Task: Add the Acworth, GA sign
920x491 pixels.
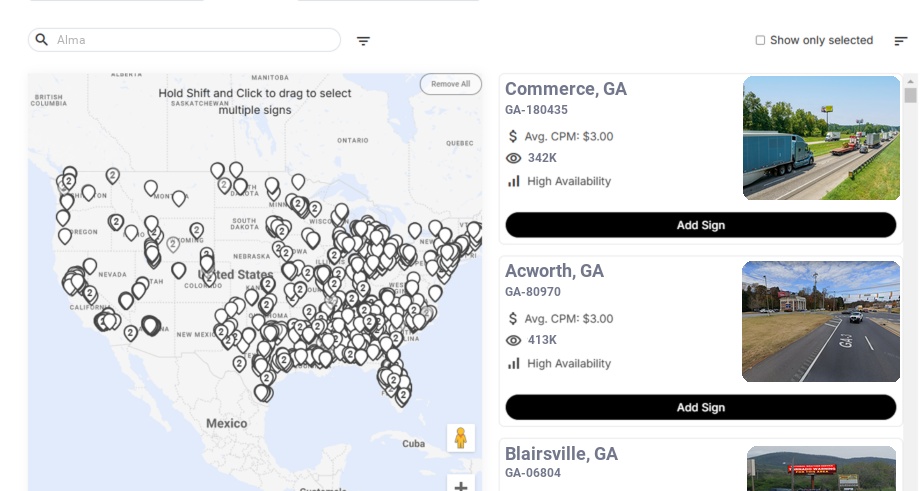Action: click(700, 407)
